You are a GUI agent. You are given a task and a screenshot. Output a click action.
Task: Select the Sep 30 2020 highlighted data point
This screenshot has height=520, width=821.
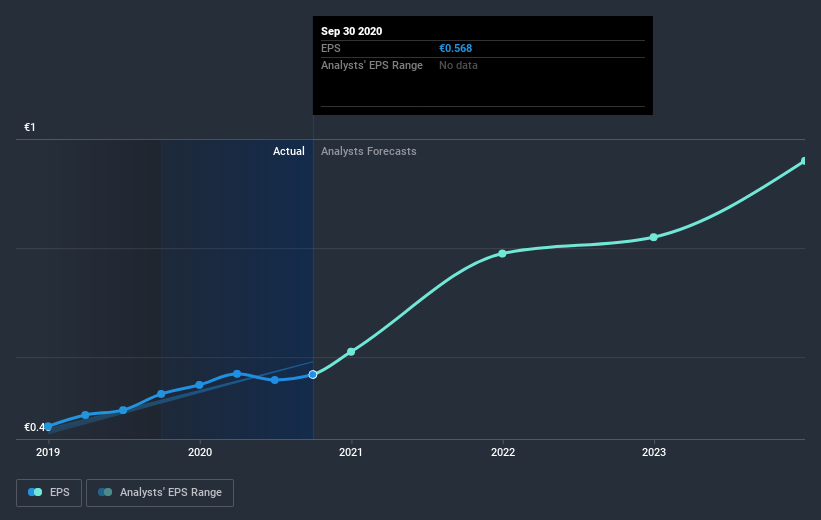[x=313, y=374]
